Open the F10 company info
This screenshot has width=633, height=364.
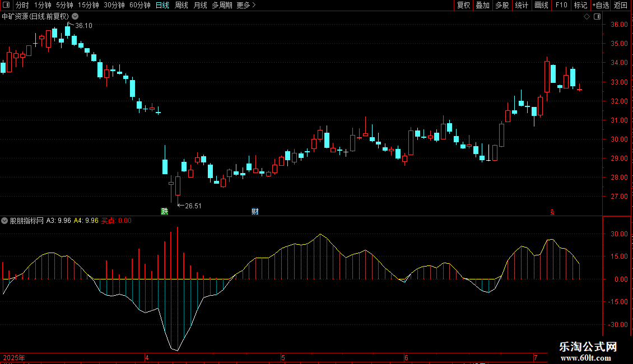pyautogui.click(x=561, y=5)
